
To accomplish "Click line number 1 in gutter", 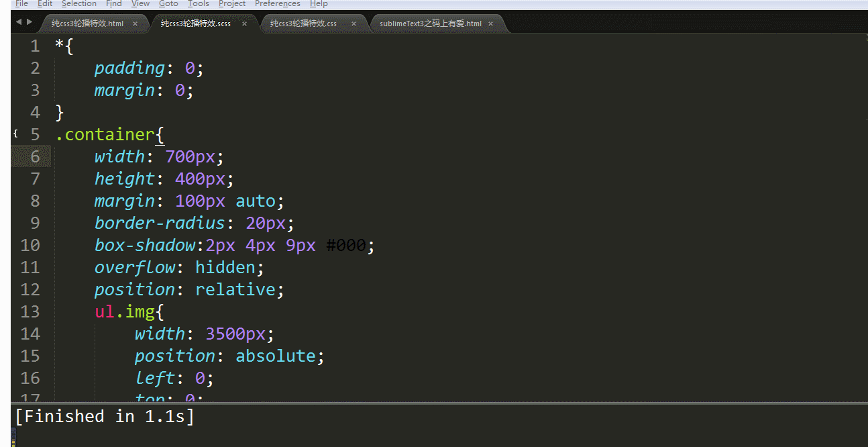I will tap(35, 46).
